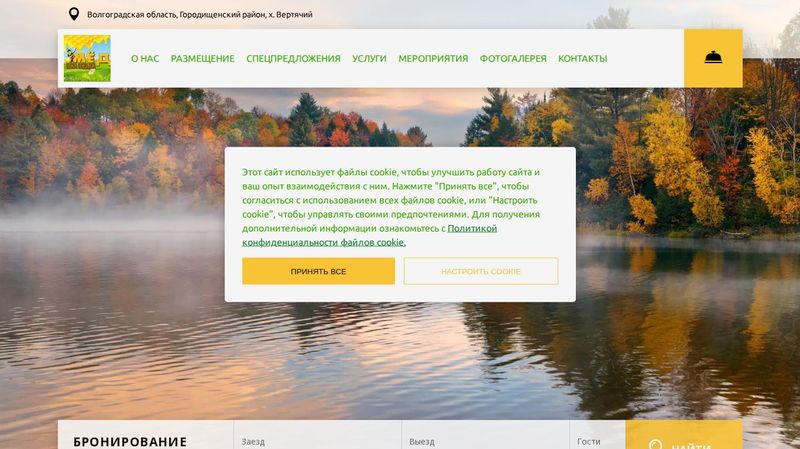This screenshot has width=800, height=449.
Task: Open the Выезд check-out date field
Action: click(x=485, y=436)
